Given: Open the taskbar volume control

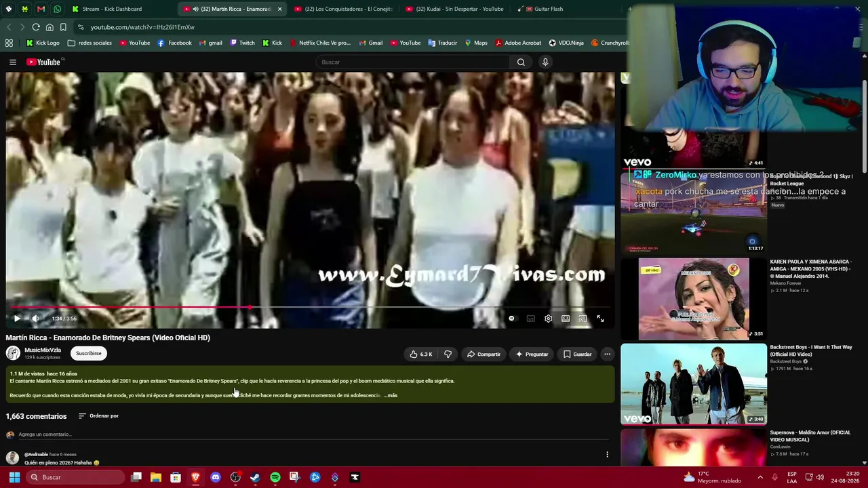Looking at the screenshot, I should tap(819, 477).
